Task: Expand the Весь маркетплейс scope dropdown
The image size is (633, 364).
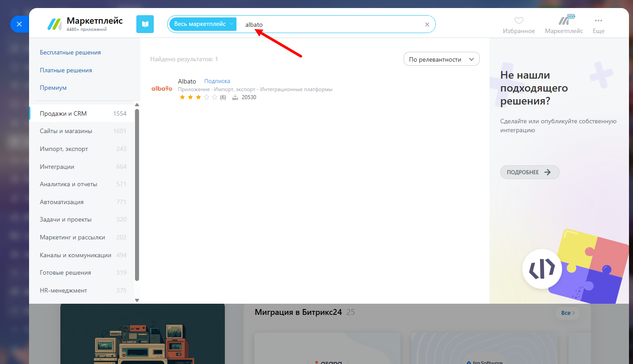Action: click(x=203, y=24)
